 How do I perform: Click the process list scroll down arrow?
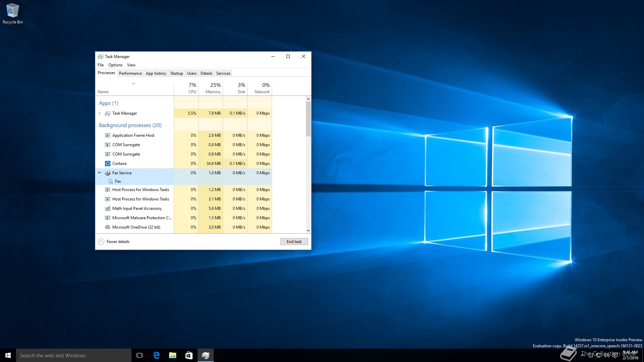click(308, 231)
